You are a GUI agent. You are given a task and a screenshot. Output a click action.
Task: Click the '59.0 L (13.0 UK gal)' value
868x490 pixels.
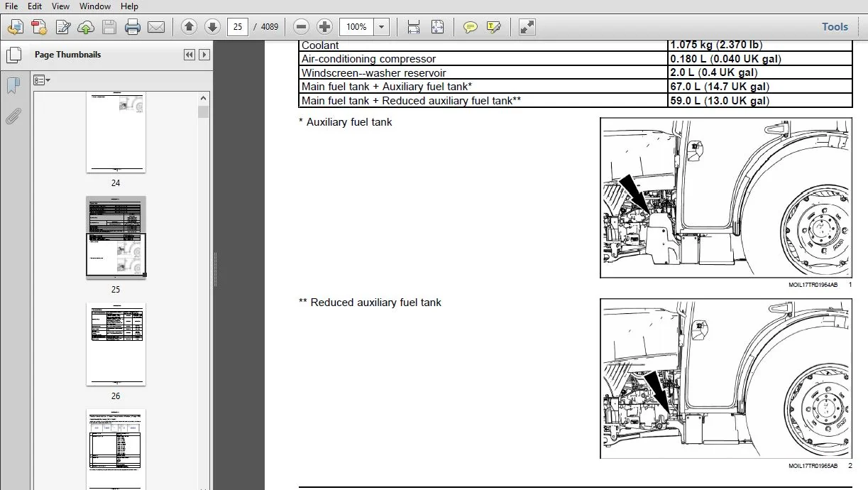coord(719,100)
